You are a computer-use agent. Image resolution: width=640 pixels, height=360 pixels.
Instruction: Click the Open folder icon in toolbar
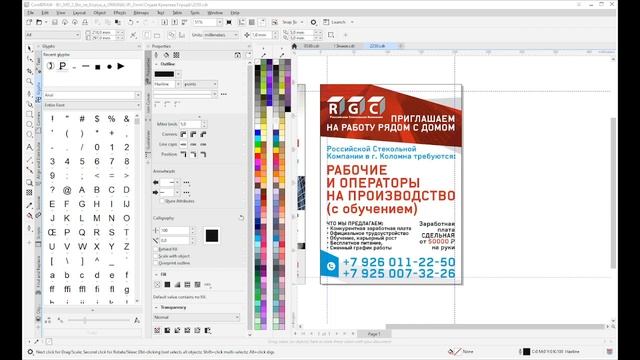pos(39,22)
